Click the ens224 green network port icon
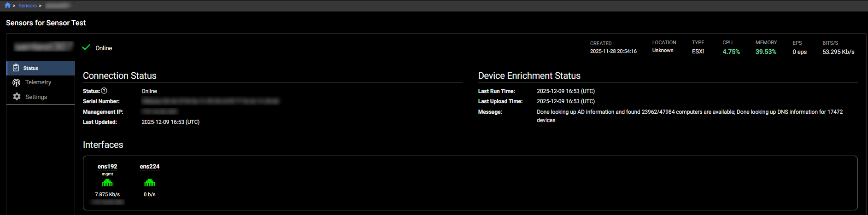868x215 pixels. coord(150,183)
